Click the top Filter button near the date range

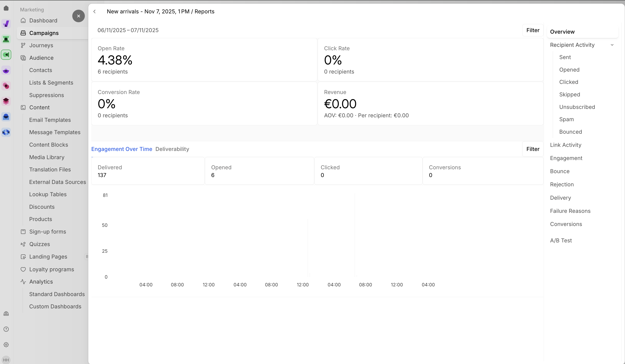(x=533, y=30)
